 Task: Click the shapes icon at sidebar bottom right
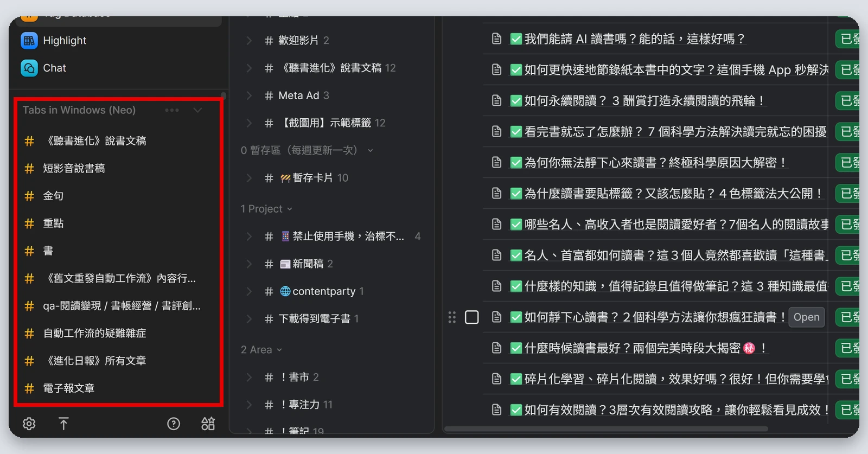[208, 424]
